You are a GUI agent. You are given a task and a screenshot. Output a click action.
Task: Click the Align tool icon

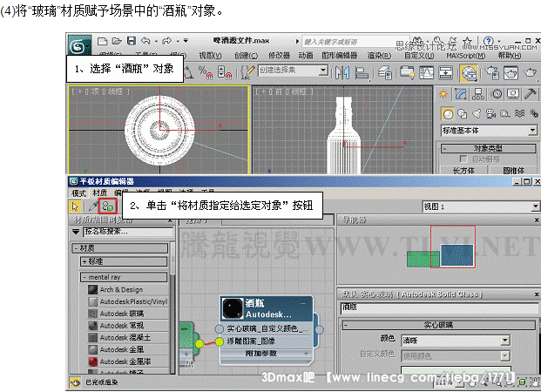[362, 72]
